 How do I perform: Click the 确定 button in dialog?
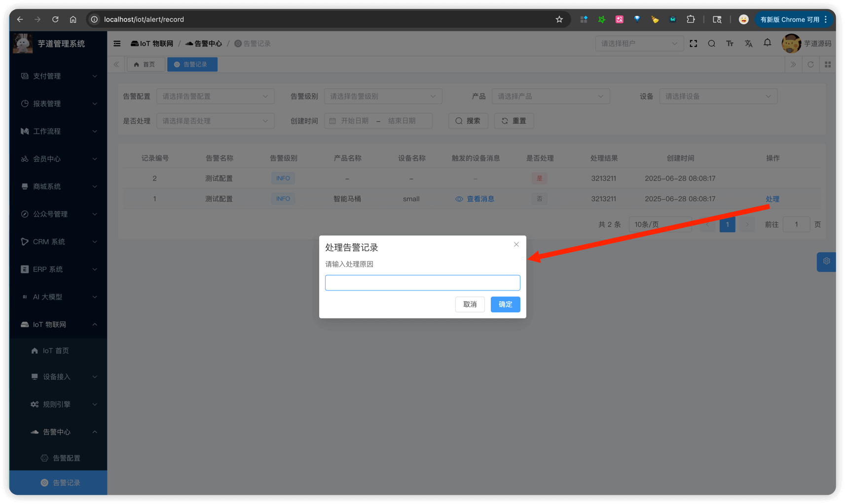click(505, 304)
